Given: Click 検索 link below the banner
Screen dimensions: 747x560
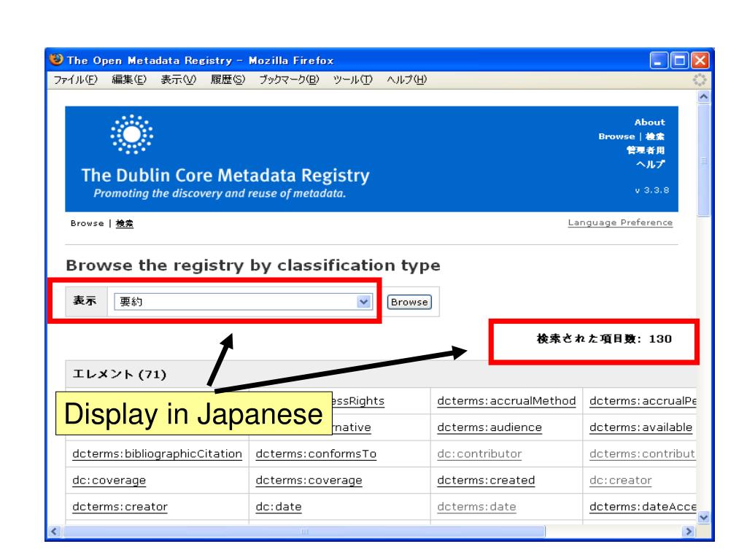Looking at the screenshot, I should point(125,223).
